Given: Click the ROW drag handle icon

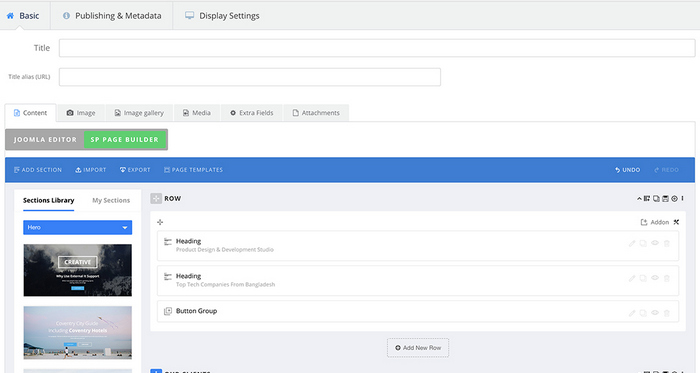Looking at the screenshot, I should [x=156, y=199].
